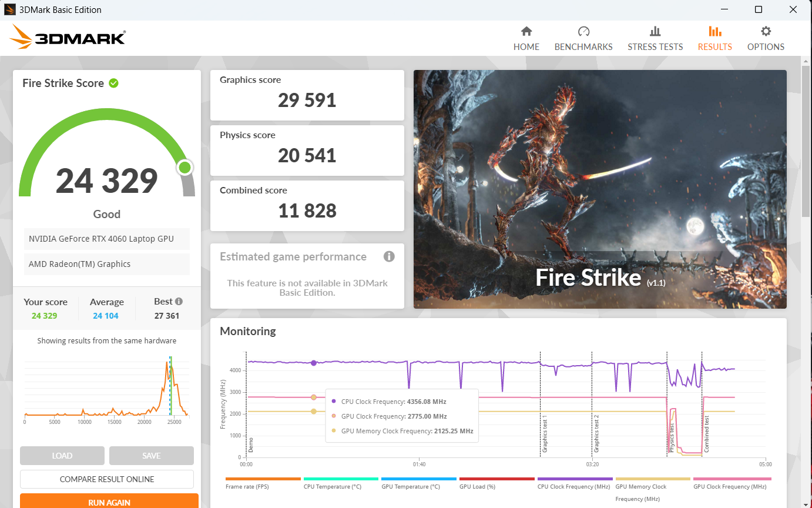Click the Best score value 27 361
The image size is (812, 508).
pos(167,316)
